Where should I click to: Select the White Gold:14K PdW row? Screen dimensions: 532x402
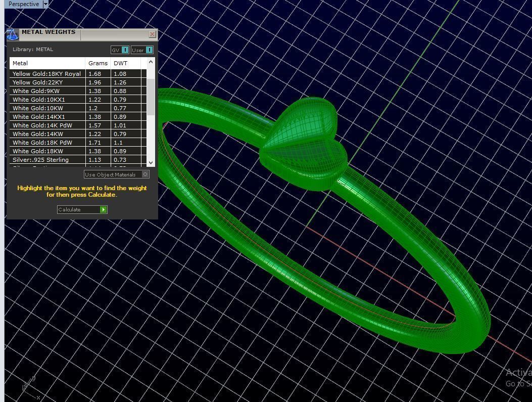78,125
